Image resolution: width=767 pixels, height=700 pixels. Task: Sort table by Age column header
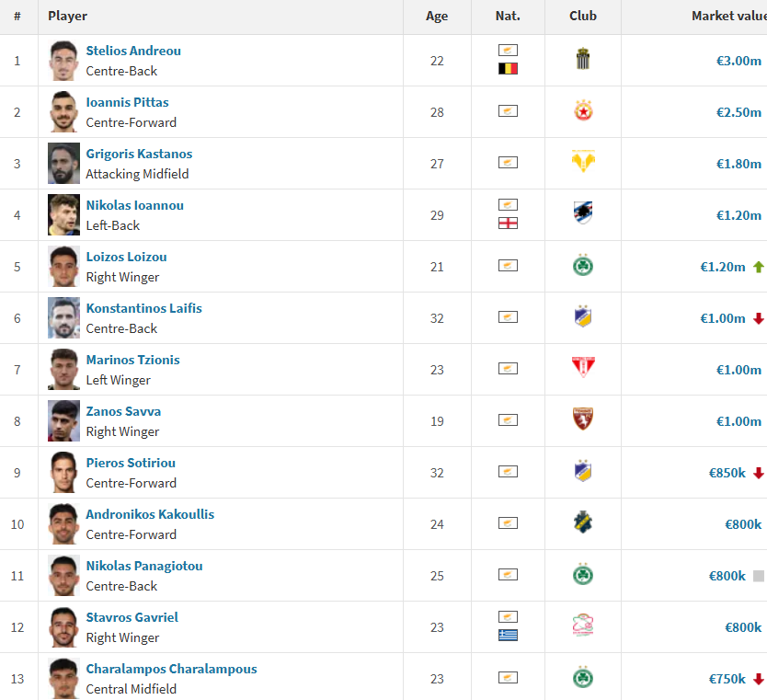437,17
